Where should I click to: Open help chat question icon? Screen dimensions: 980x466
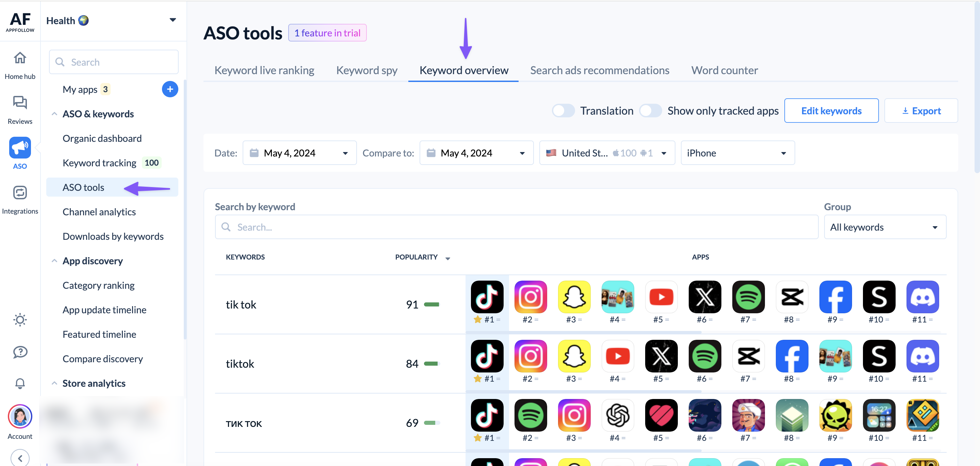[20, 352]
